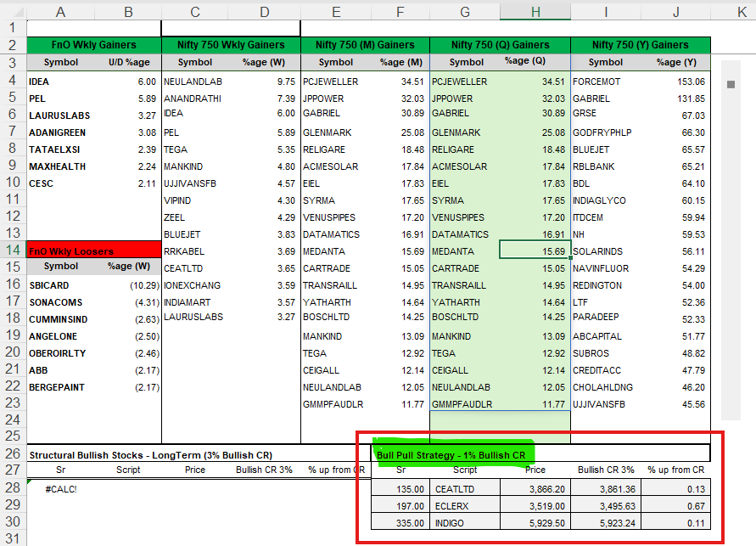
Task: Click the active cell 15.69 for MEDANTA (Q)
Action: click(x=535, y=250)
